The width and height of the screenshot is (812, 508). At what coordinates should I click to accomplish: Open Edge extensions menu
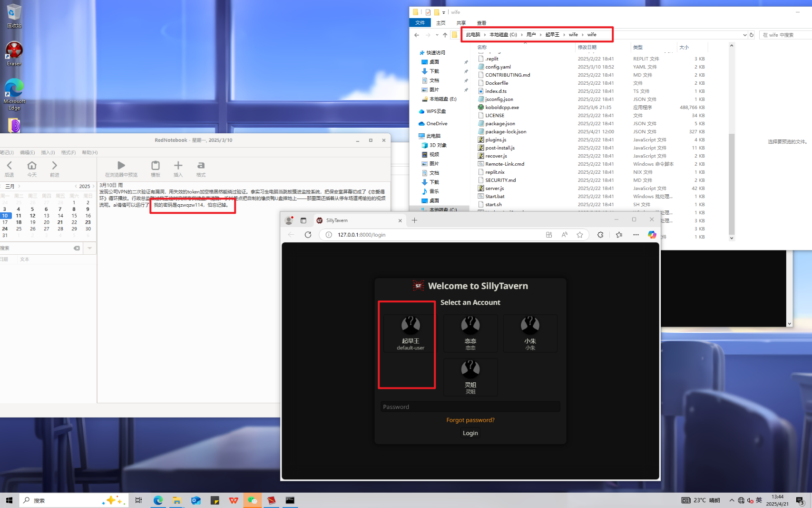600,235
